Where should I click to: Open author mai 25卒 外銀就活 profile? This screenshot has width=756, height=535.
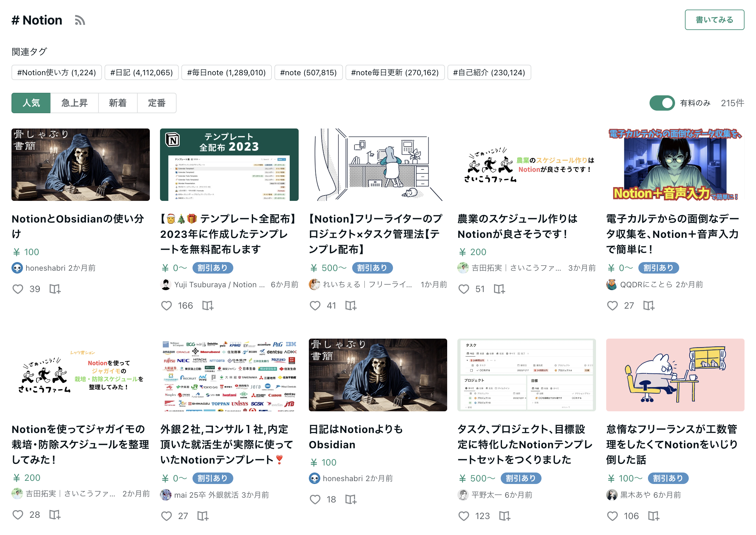pyautogui.click(x=206, y=495)
